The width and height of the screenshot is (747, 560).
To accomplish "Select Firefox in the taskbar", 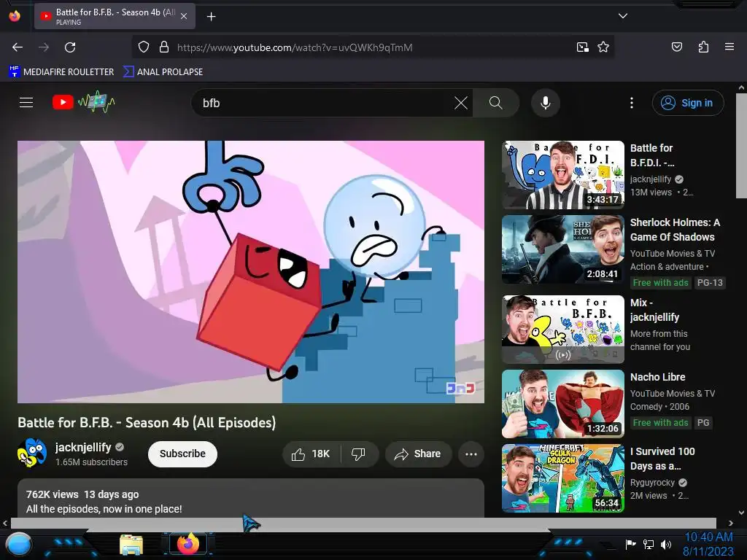I will tap(187, 544).
